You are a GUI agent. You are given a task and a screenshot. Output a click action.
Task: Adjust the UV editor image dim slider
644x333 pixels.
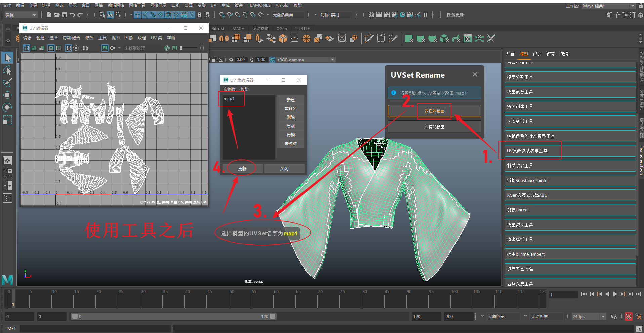[182, 48]
